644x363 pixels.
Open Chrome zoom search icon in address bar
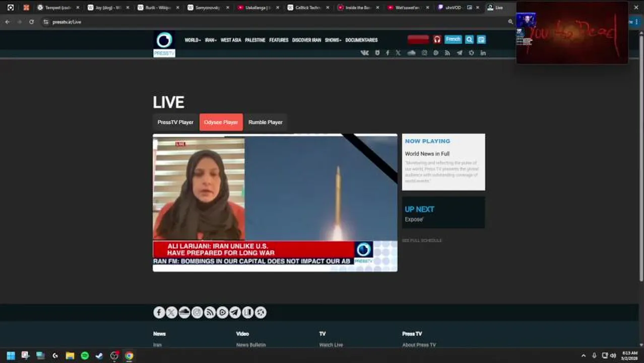point(510,22)
